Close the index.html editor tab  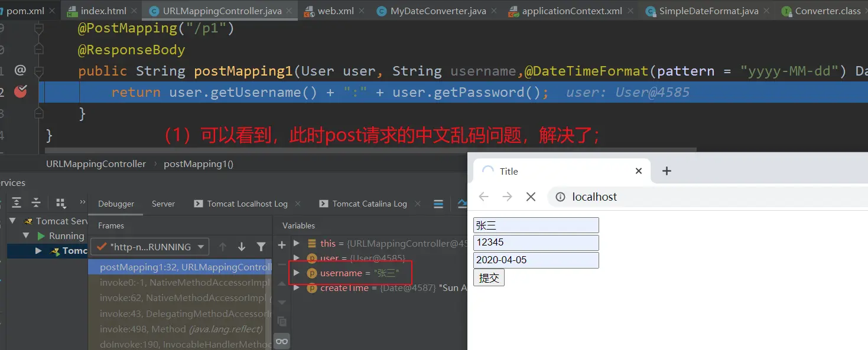coord(135,11)
